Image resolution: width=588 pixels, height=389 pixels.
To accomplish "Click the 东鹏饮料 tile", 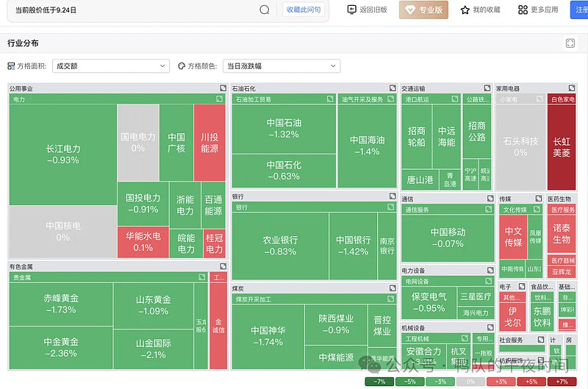I will pyautogui.click(x=542, y=317).
